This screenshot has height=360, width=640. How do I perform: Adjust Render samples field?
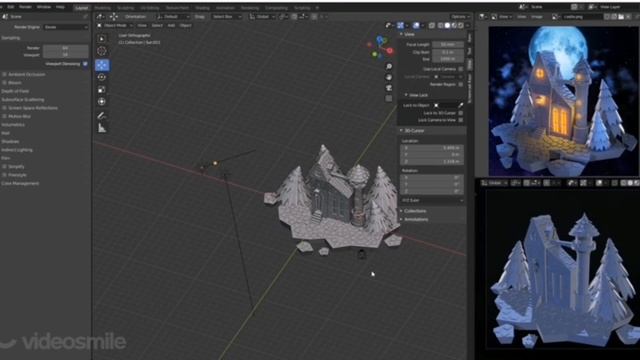pos(66,48)
